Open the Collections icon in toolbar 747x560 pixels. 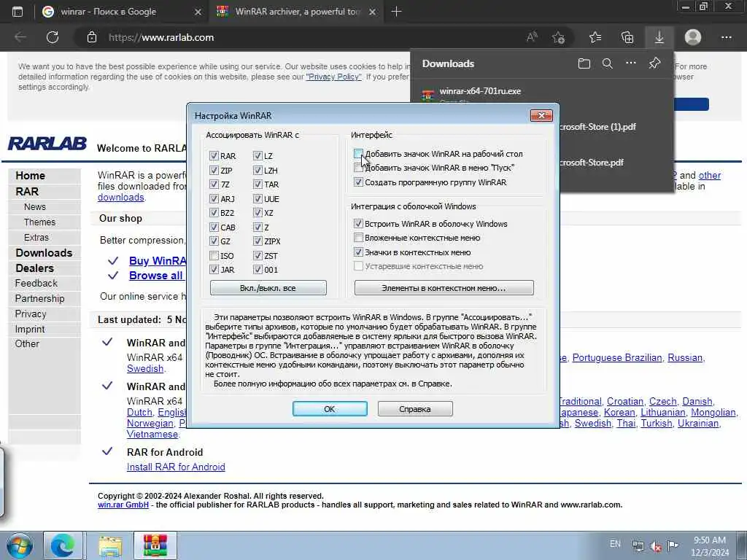[x=627, y=37]
